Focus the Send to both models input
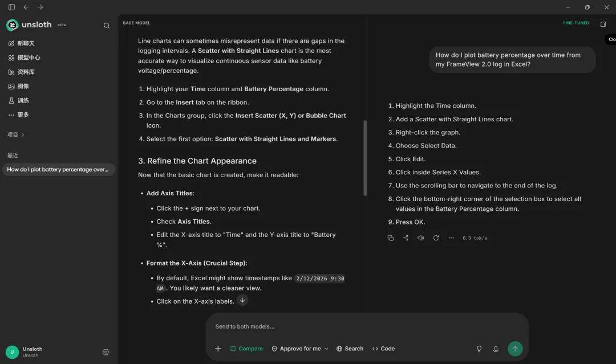Viewport: 616px width, 364px height. pyautogui.click(x=367, y=326)
